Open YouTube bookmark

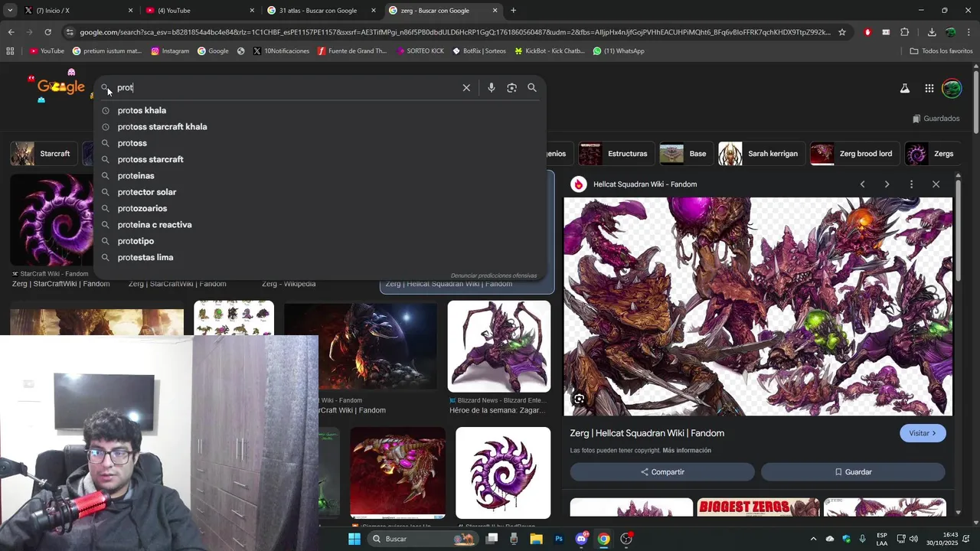tap(47, 51)
